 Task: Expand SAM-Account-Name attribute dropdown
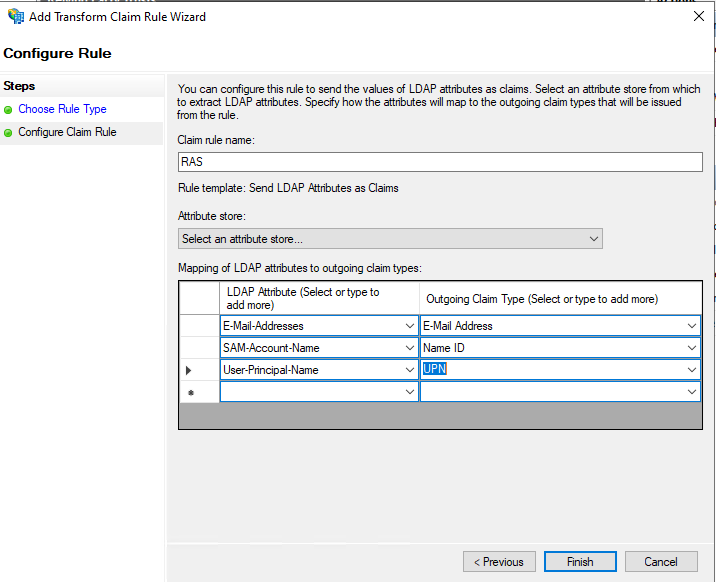[x=410, y=348]
